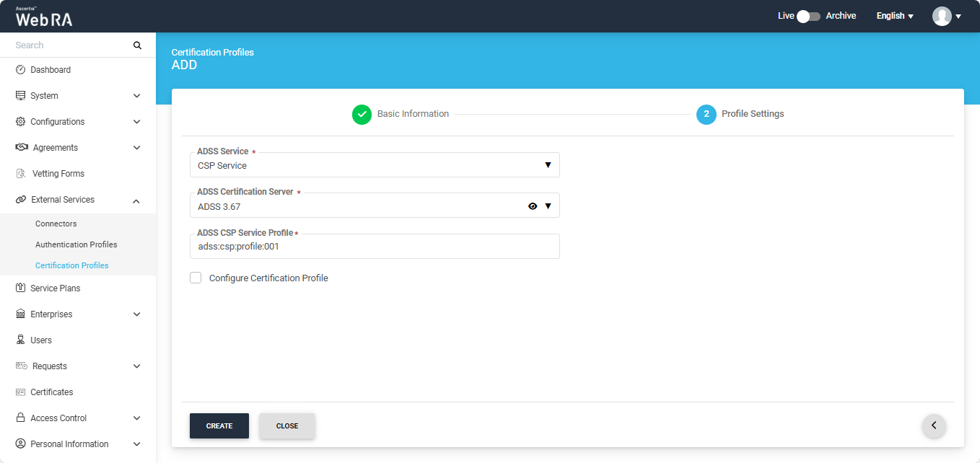Open the ADSS Service dropdown
Screen dimensions: 980x463
point(375,165)
